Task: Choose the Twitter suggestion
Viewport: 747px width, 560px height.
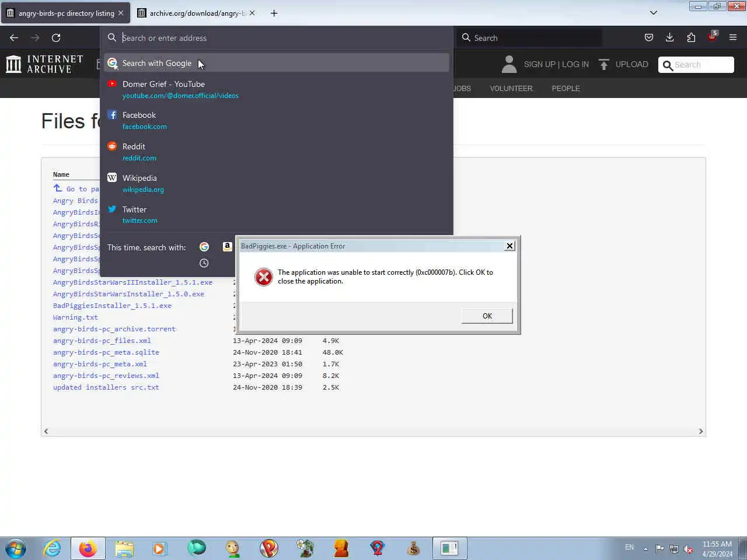Action: click(277, 215)
